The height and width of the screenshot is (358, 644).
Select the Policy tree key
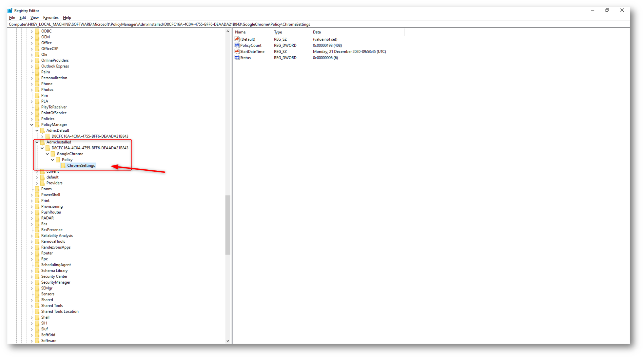(67, 160)
